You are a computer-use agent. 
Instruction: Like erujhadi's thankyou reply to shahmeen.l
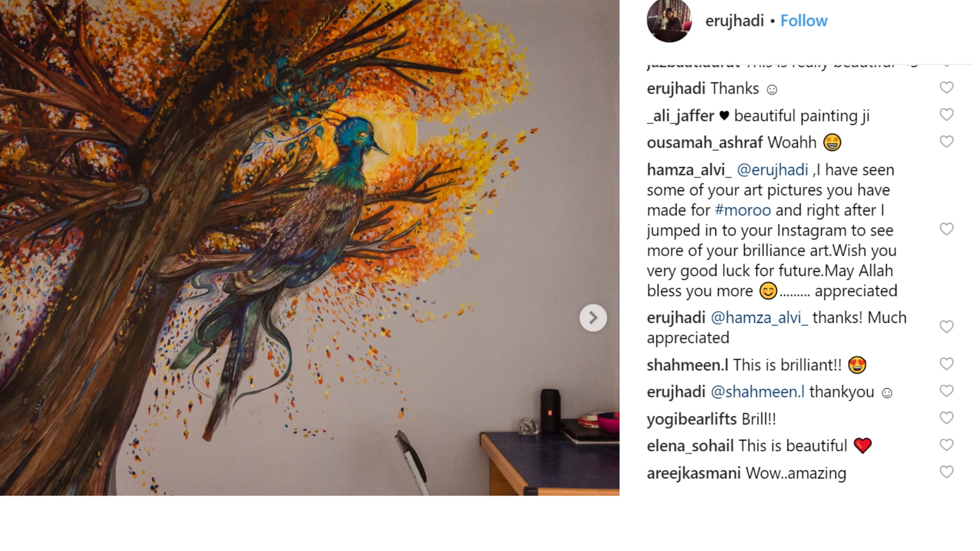946,391
